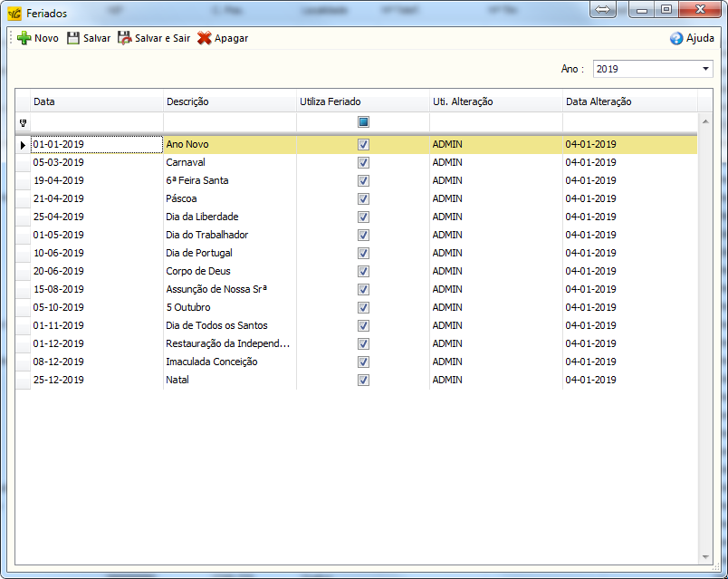Click the Data Alteração column header
Screen dimensions: 728x579
pos(629,101)
